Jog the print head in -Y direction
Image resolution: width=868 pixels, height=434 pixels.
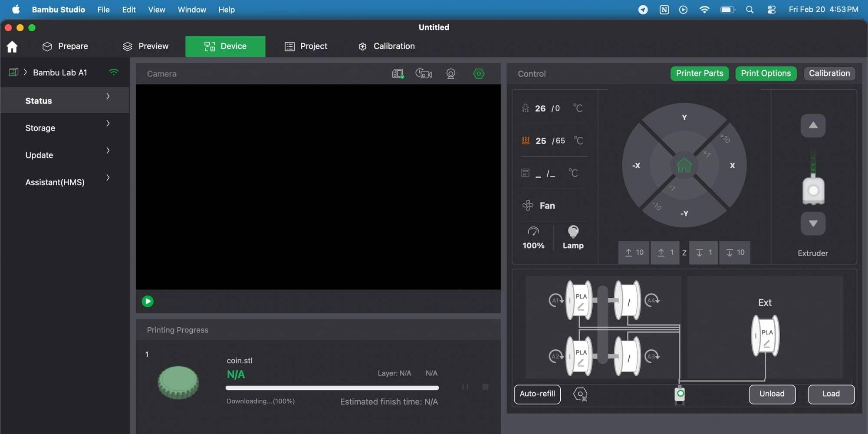click(684, 214)
